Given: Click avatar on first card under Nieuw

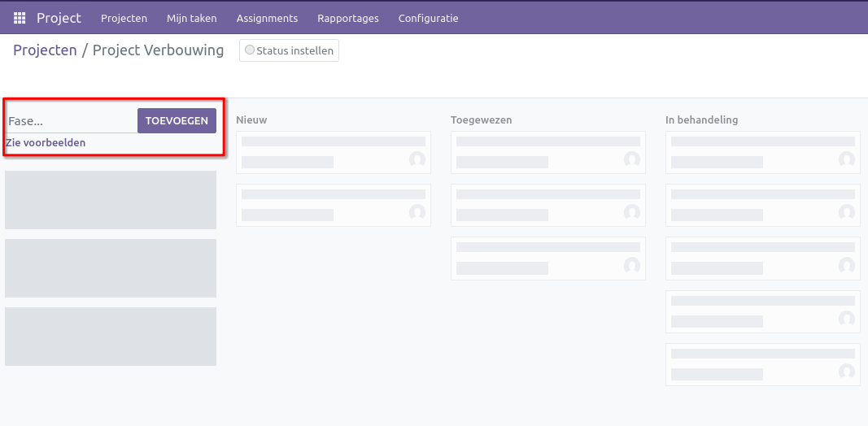Looking at the screenshot, I should coord(417,159).
